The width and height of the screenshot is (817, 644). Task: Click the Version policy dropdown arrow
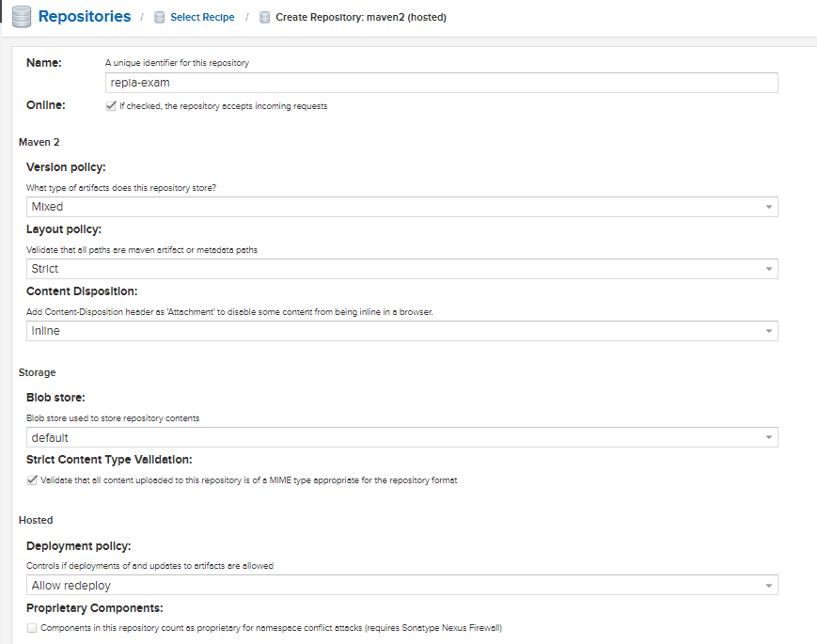(x=769, y=207)
